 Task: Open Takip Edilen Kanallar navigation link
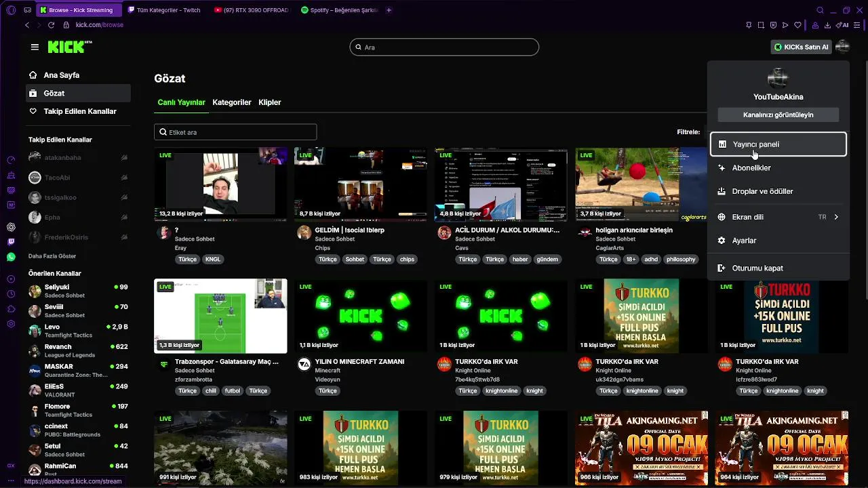pyautogui.click(x=79, y=111)
